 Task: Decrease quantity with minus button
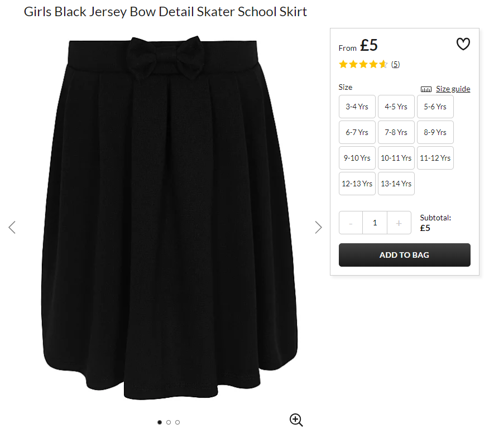[351, 223]
